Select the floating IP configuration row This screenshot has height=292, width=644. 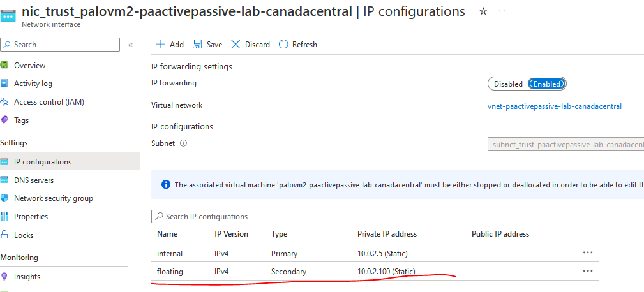[170, 272]
